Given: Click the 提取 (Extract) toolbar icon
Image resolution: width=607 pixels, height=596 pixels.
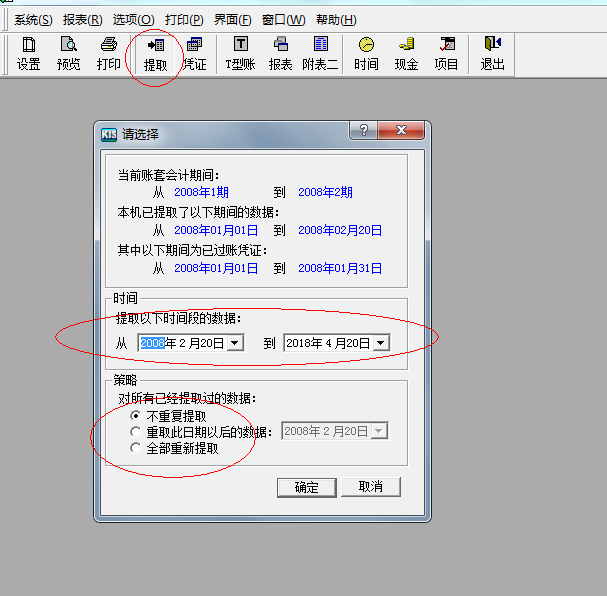Looking at the screenshot, I should 155,53.
